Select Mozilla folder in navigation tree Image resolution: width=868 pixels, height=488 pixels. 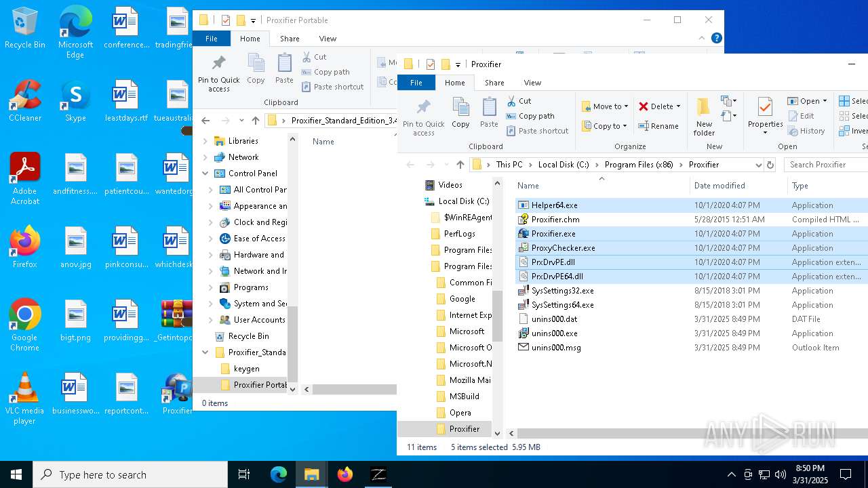tap(463, 380)
